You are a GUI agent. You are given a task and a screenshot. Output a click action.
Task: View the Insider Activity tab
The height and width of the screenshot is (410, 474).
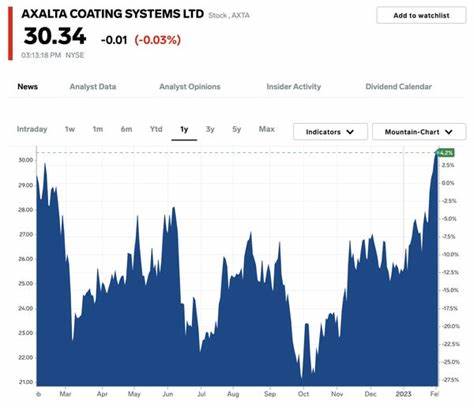tap(294, 87)
